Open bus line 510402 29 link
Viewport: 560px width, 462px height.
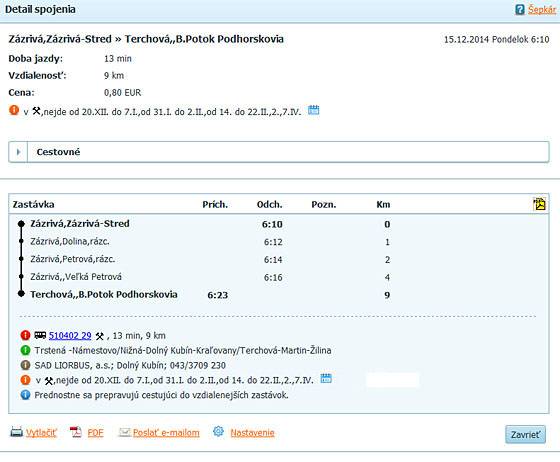point(70,336)
